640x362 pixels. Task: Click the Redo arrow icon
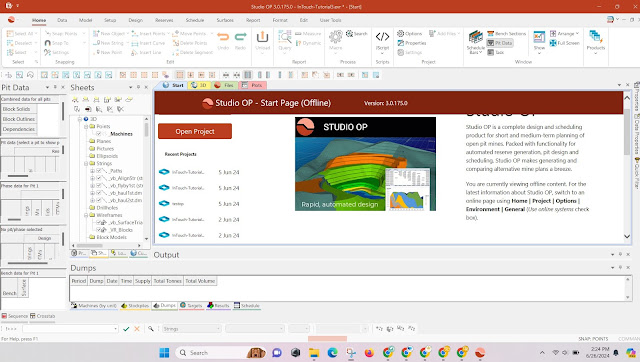pos(240,37)
